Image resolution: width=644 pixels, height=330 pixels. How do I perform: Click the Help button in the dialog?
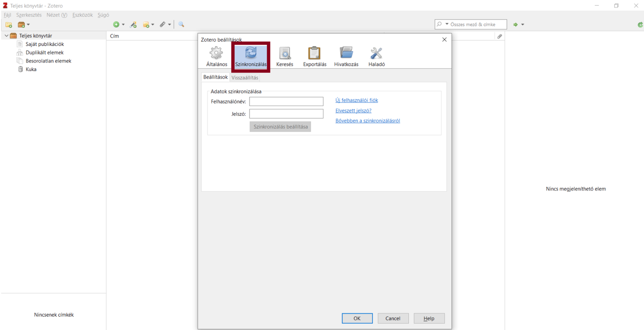coord(429,318)
